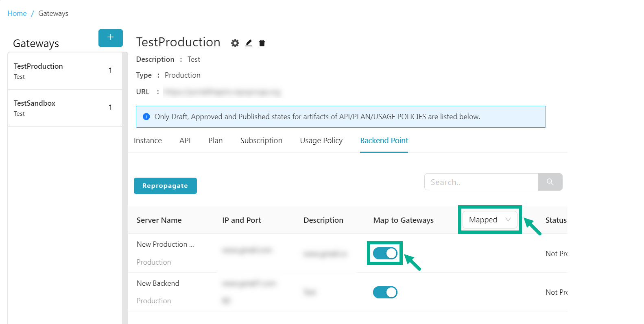Toggle mapping for New Backend server

tap(385, 292)
